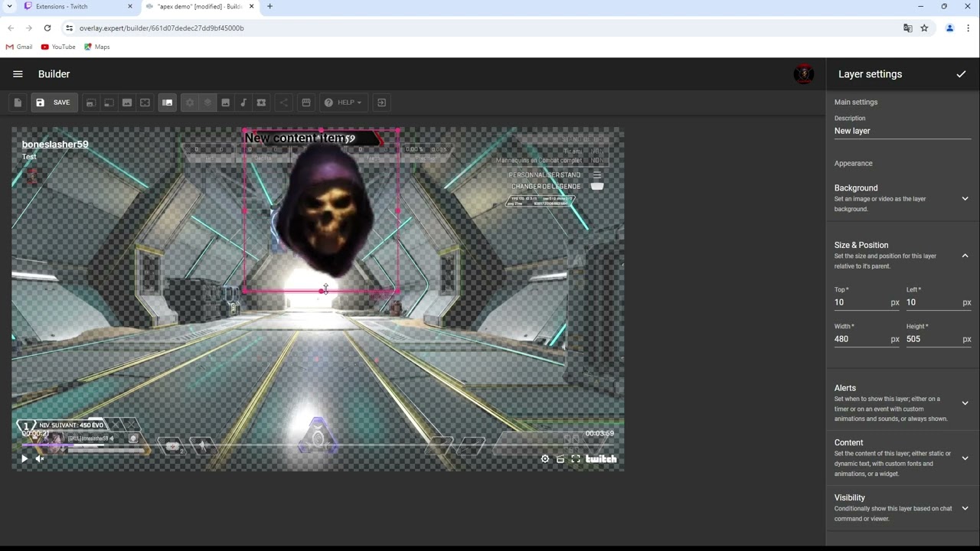Create a new overlay document

[18, 103]
